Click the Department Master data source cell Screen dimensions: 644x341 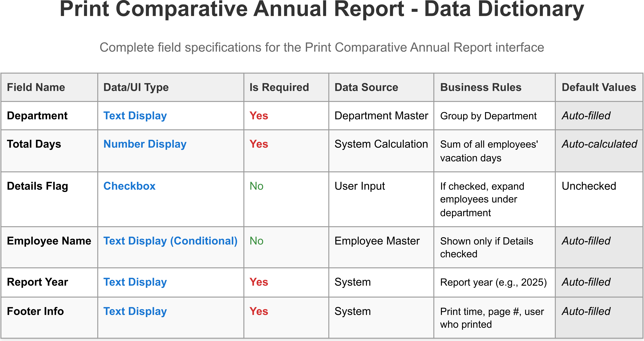click(381, 116)
